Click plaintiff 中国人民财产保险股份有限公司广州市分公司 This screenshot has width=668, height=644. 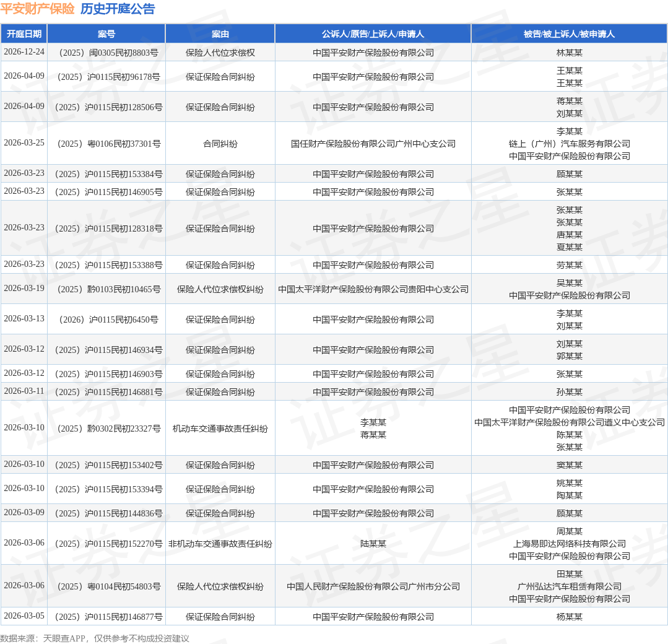coord(373,587)
